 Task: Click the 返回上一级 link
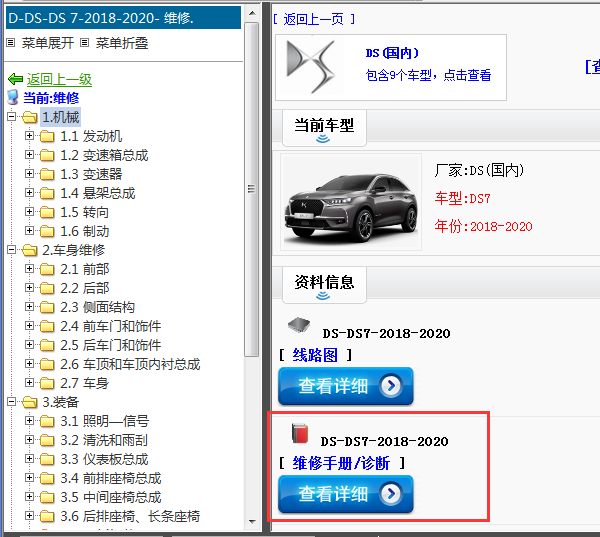[x=59, y=79]
